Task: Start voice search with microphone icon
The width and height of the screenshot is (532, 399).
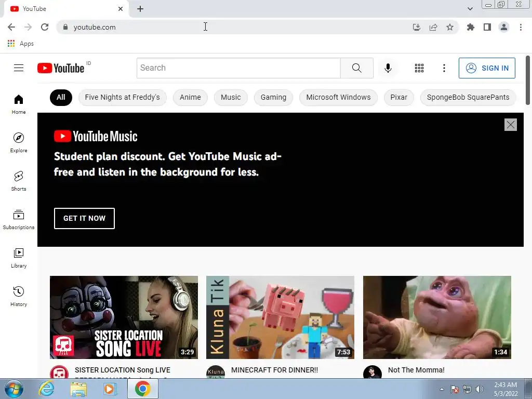Action: [x=388, y=68]
